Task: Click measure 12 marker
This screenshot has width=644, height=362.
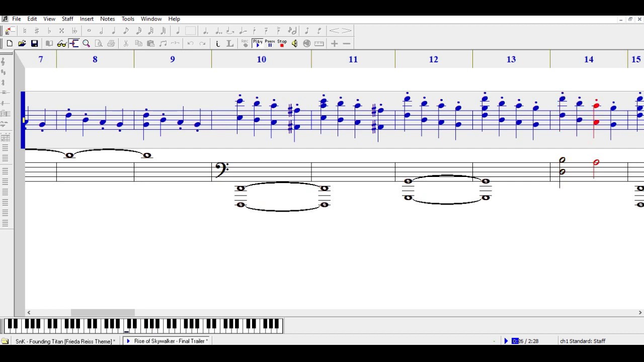Action: point(434,59)
